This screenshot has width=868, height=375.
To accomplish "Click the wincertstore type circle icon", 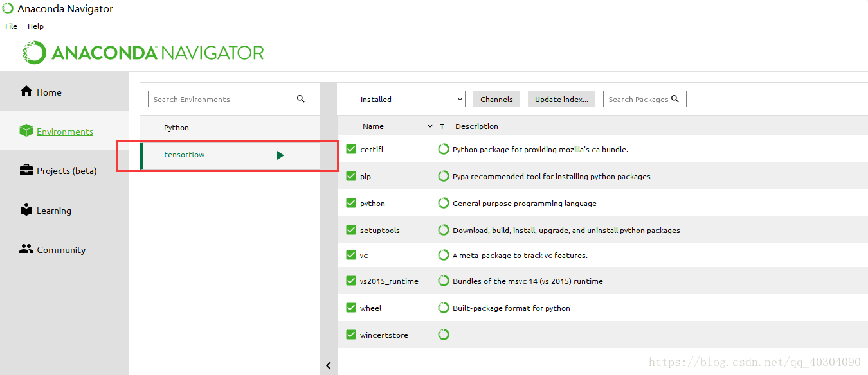I will 444,335.
